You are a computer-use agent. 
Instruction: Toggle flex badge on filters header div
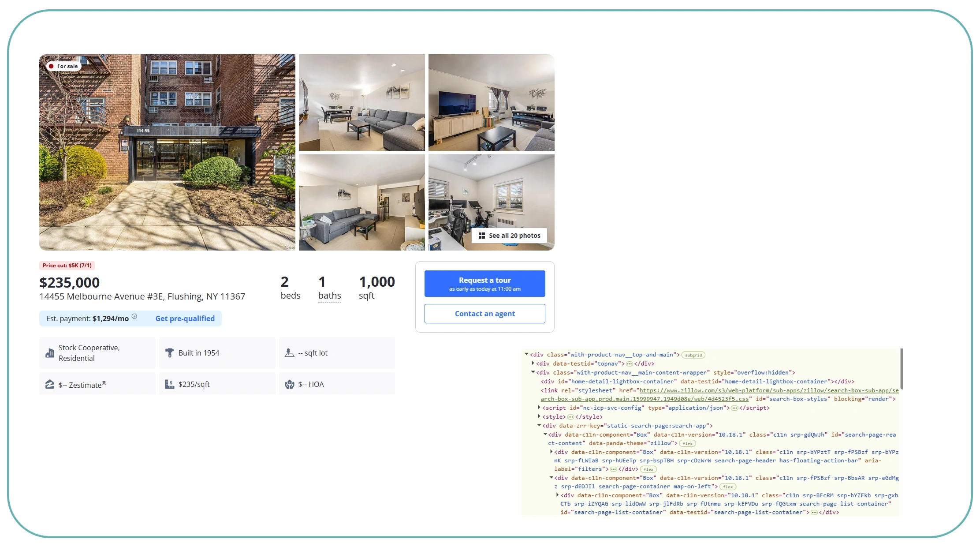(648, 469)
